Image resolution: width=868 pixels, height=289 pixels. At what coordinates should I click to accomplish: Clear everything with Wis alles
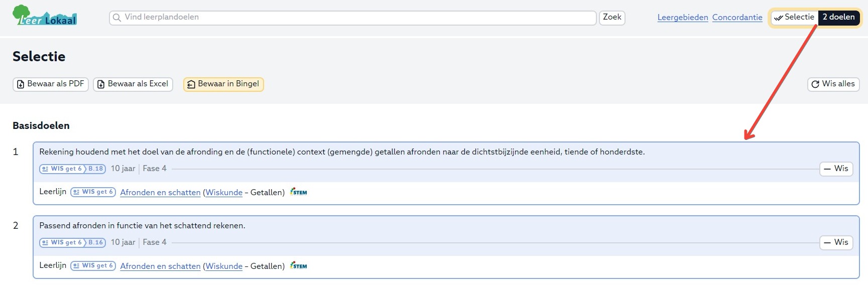pos(833,84)
